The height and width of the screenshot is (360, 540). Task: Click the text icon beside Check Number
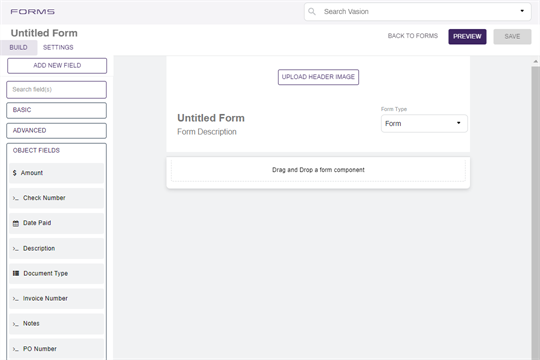click(15, 198)
